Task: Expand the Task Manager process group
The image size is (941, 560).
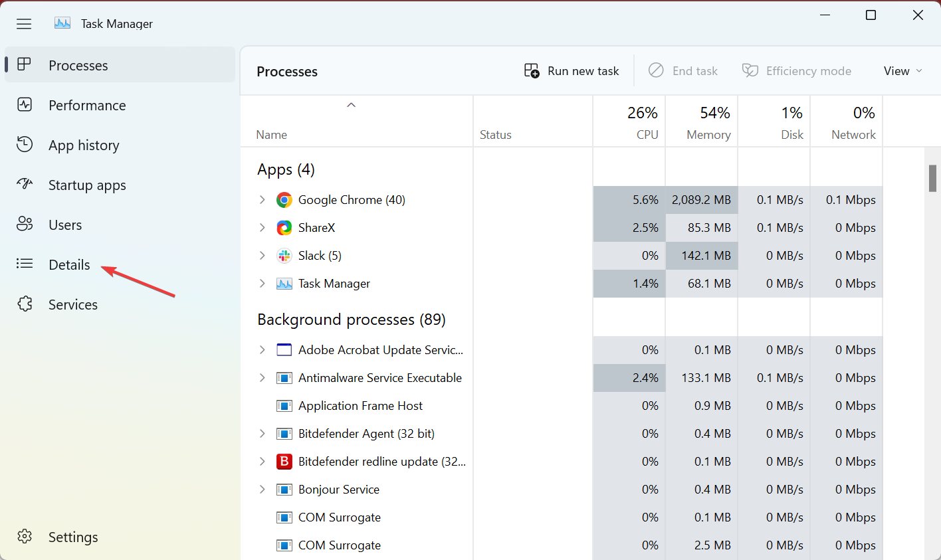Action: (262, 284)
